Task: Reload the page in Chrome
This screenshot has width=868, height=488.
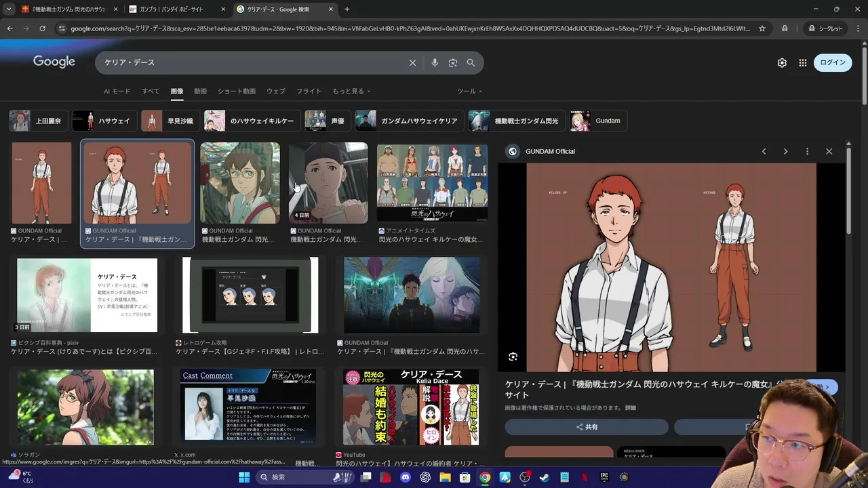Action: [42, 28]
